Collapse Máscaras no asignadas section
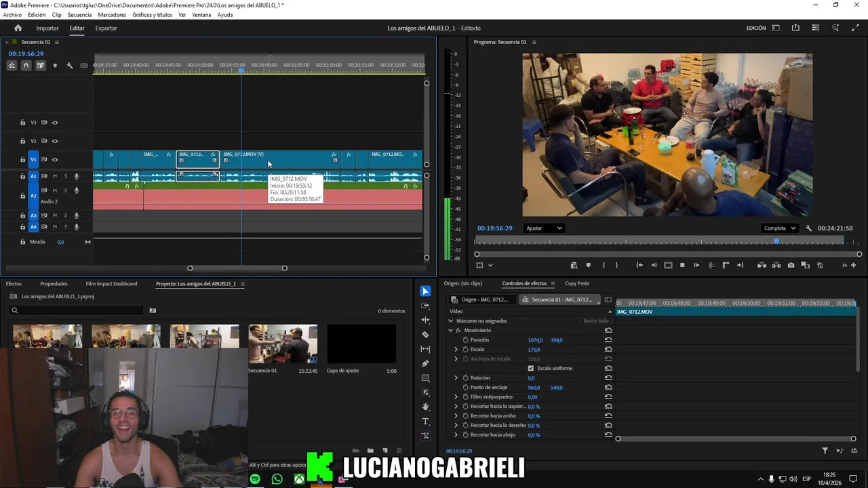The height and width of the screenshot is (488, 868). tap(450, 321)
